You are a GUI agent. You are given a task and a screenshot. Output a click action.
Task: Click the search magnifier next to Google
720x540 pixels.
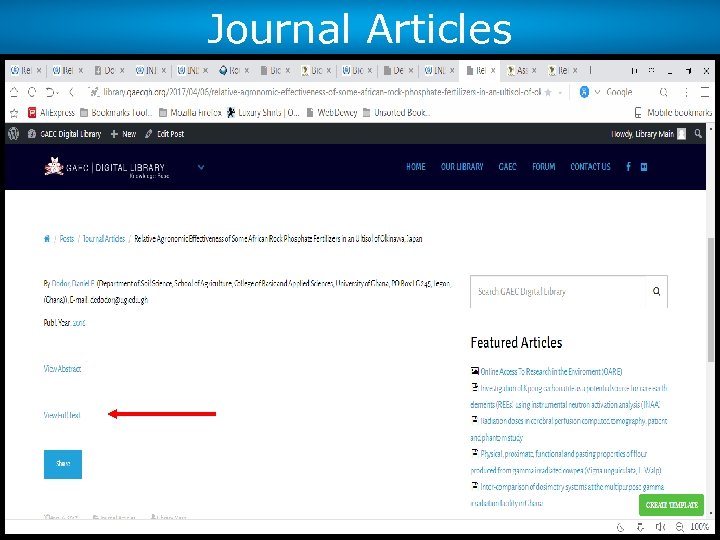664,92
